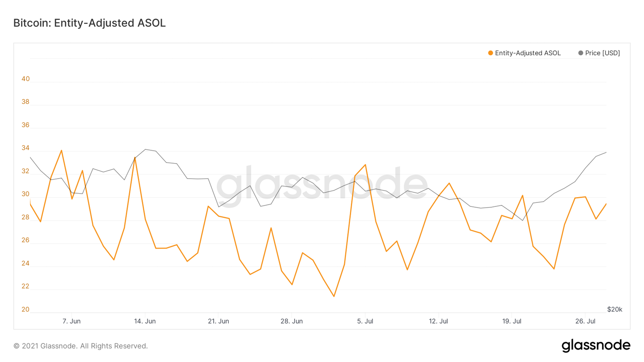Select the 19. Jul date label
The image size is (644, 362).
pos(511,321)
